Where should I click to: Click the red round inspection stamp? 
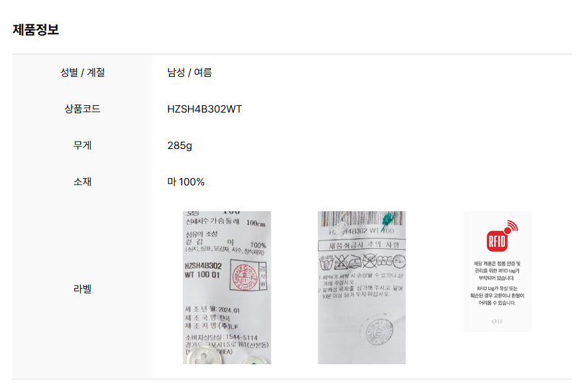coord(244,277)
